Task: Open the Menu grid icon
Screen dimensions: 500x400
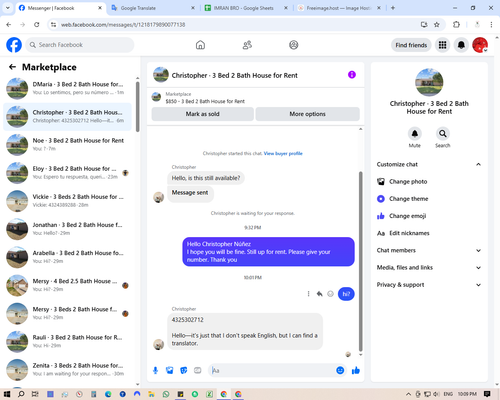Action: (442, 45)
